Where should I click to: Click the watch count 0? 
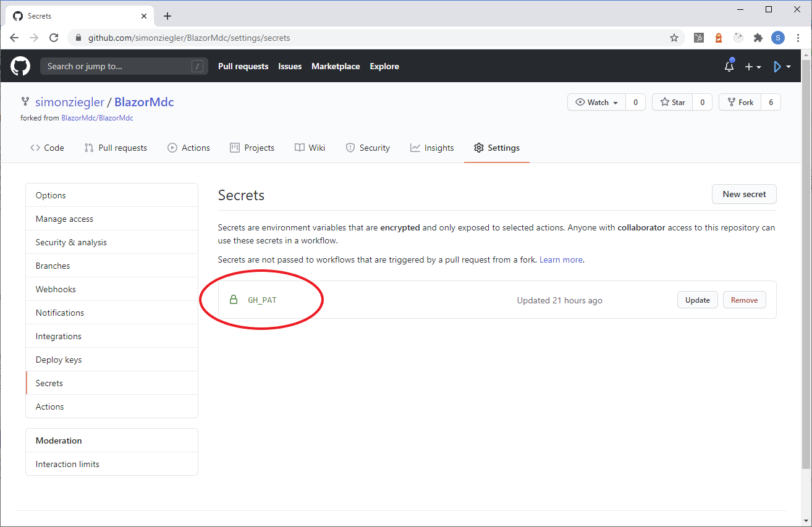[635, 103]
